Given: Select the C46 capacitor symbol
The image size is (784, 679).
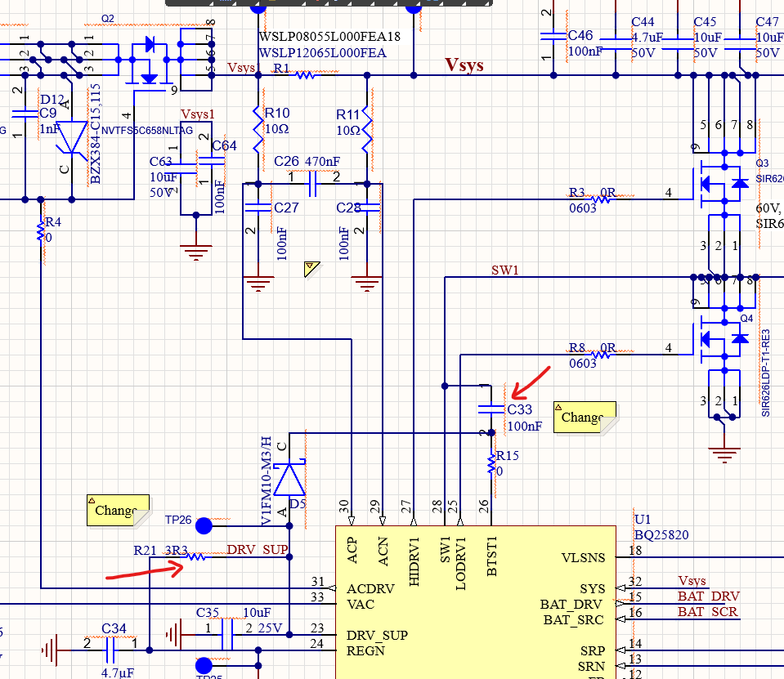Looking at the screenshot, I should click(x=553, y=37).
